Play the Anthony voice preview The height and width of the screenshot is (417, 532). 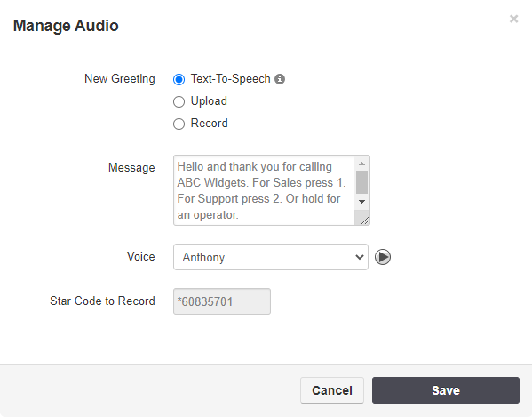click(x=383, y=257)
